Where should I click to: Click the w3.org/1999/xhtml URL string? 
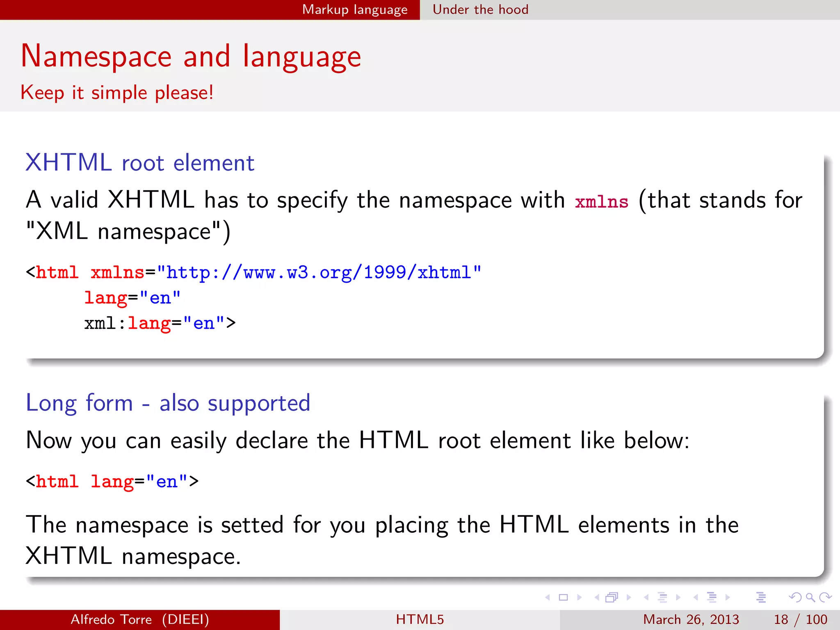pos(319,272)
